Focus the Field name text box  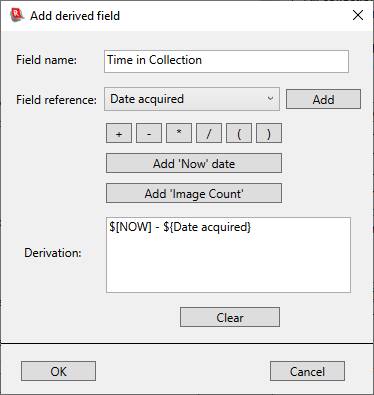pos(226,61)
